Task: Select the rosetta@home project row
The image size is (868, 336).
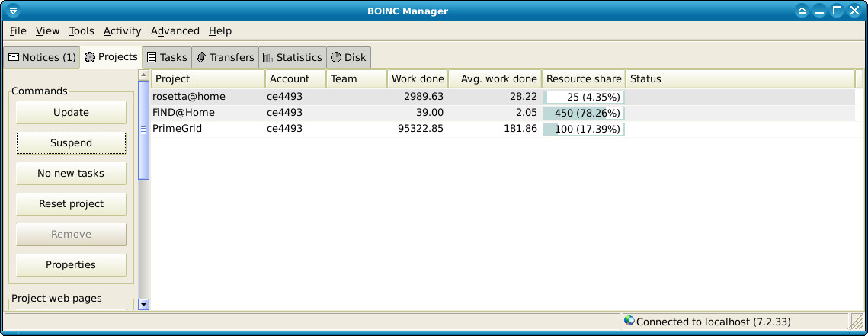Action: click(503, 97)
